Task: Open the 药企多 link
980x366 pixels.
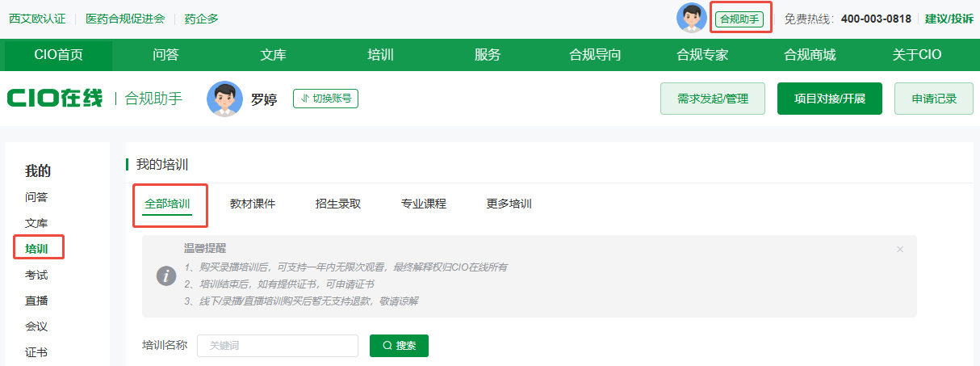Action: [x=201, y=19]
